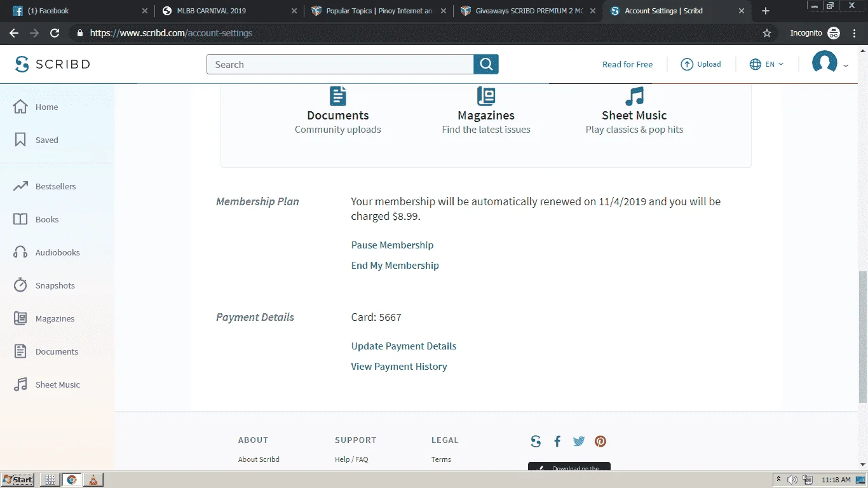Click the Play classics & pop hits subtitle

[634, 130]
